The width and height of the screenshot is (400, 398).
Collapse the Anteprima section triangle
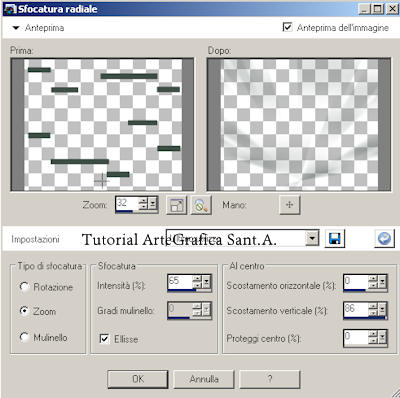point(16,28)
